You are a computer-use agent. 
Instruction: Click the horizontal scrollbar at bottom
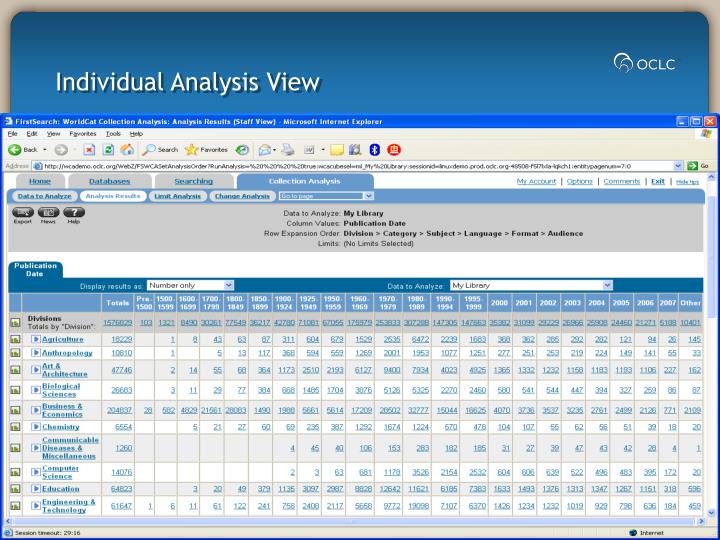(x=354, y=522)
